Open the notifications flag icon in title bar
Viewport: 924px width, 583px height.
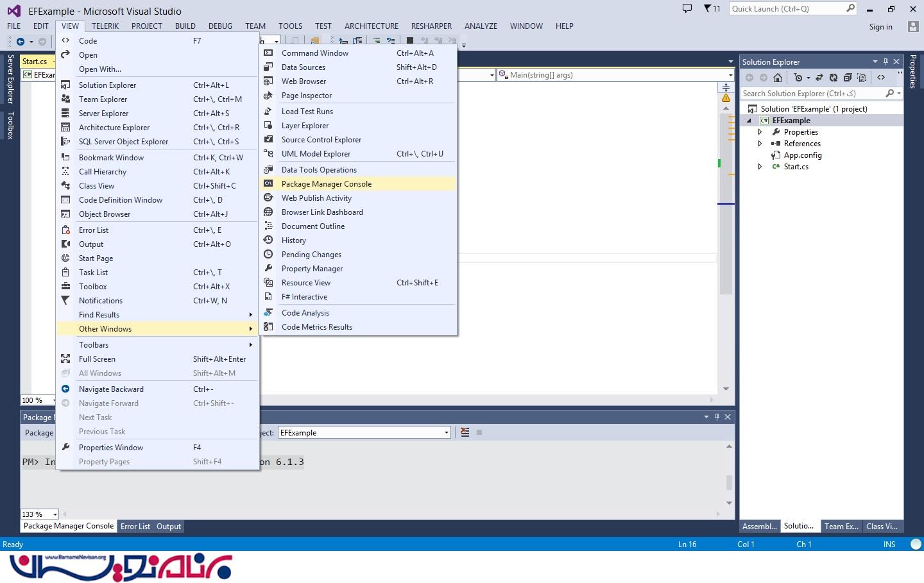(x=707, y=8)
